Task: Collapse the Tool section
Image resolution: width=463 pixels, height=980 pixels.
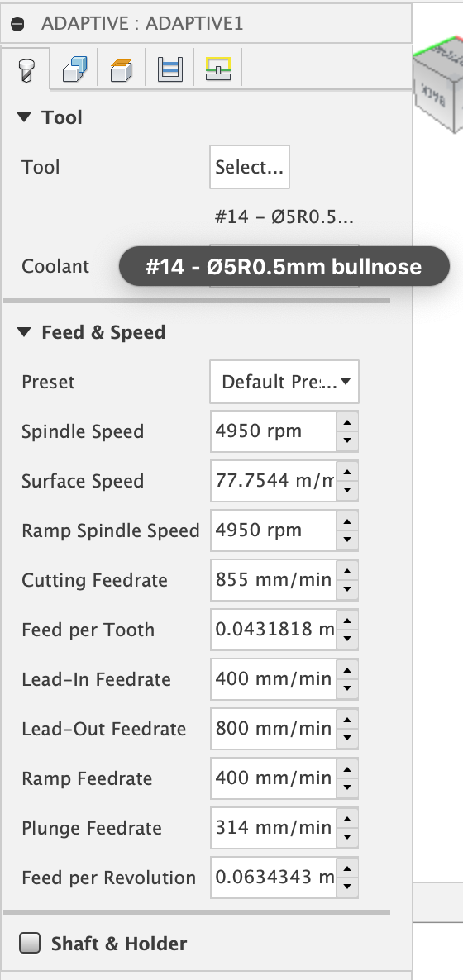Action: coord(24,117)
